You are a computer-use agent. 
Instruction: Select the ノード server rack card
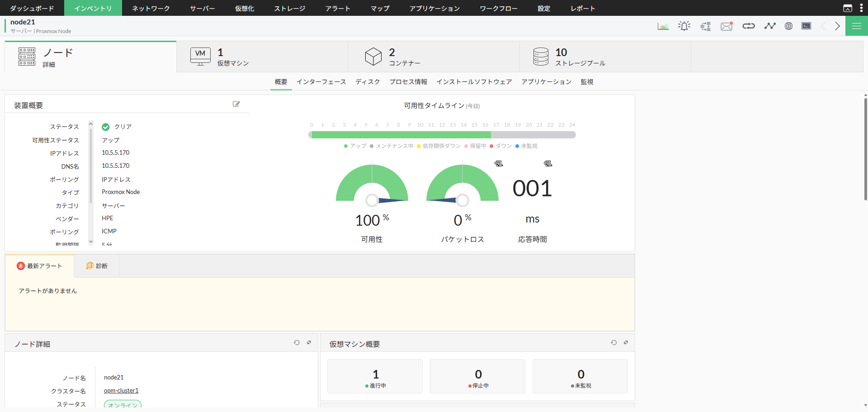[x=90, y=57]
